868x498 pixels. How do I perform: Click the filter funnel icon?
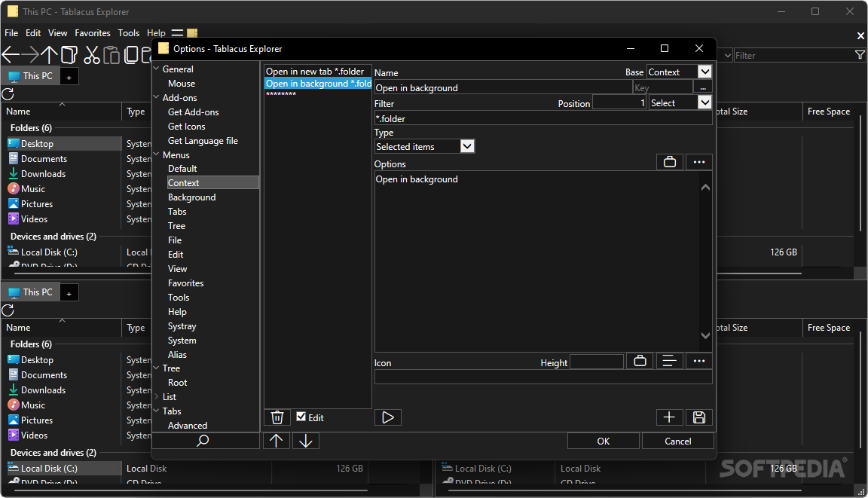[860, 55]
